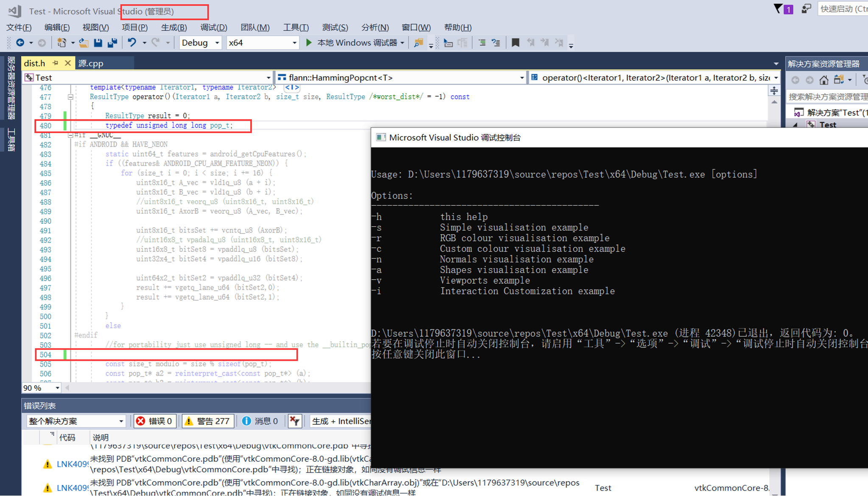Screen dimensions: 868x496
Task: Open the notifications flag icon
Action: pos(778,9)
